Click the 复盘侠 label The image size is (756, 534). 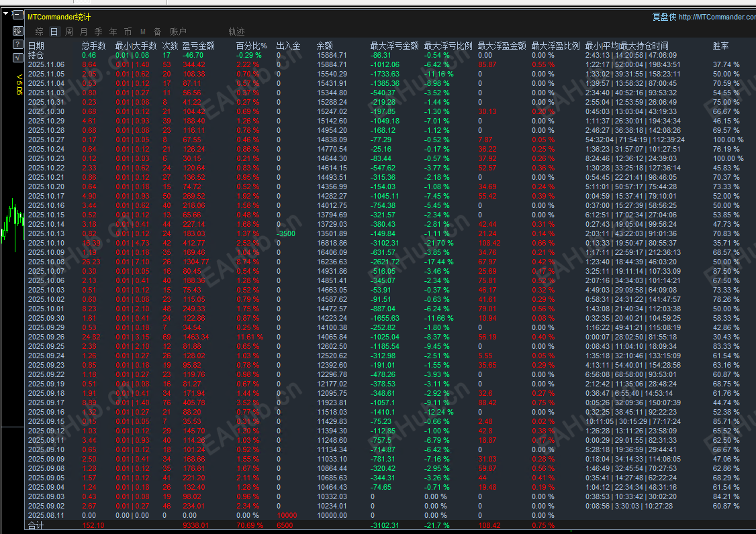[665, 17]
